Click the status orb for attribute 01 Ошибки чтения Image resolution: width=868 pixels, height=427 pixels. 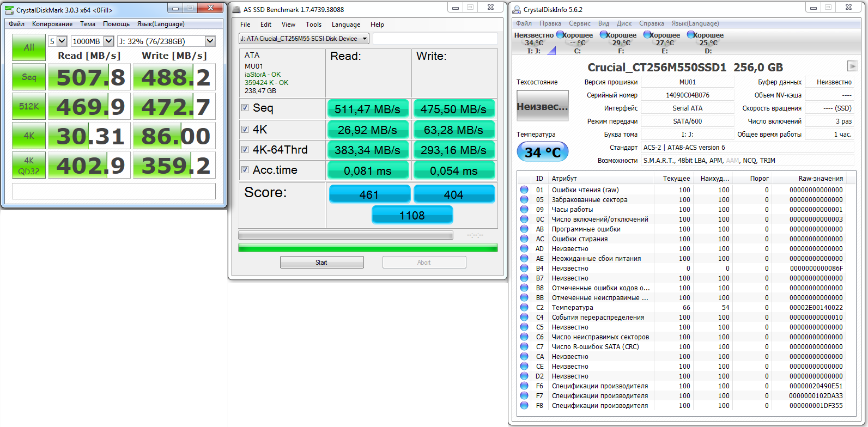click(x=524, y=190)
